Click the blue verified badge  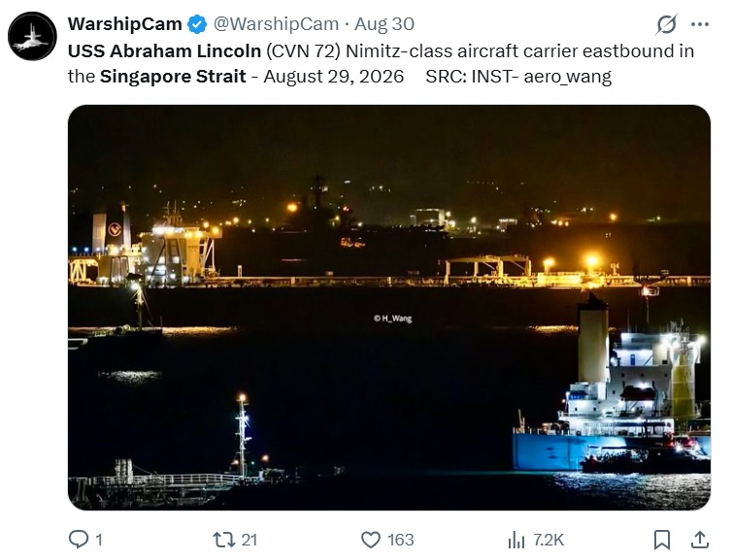(197, 24)
